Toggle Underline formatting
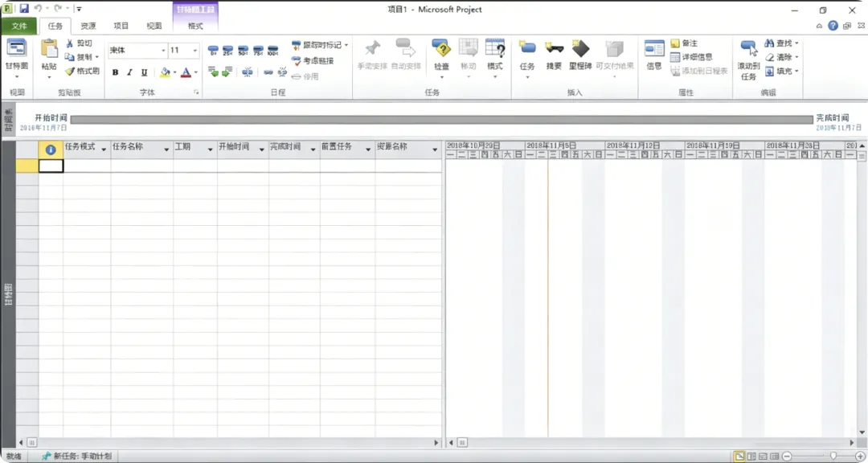 pos(144,72)
